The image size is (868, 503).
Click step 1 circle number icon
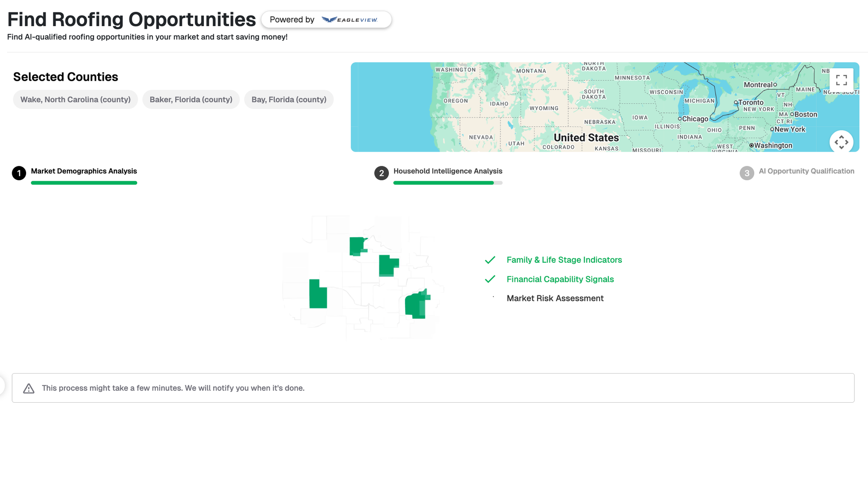[x=19, y=173]
